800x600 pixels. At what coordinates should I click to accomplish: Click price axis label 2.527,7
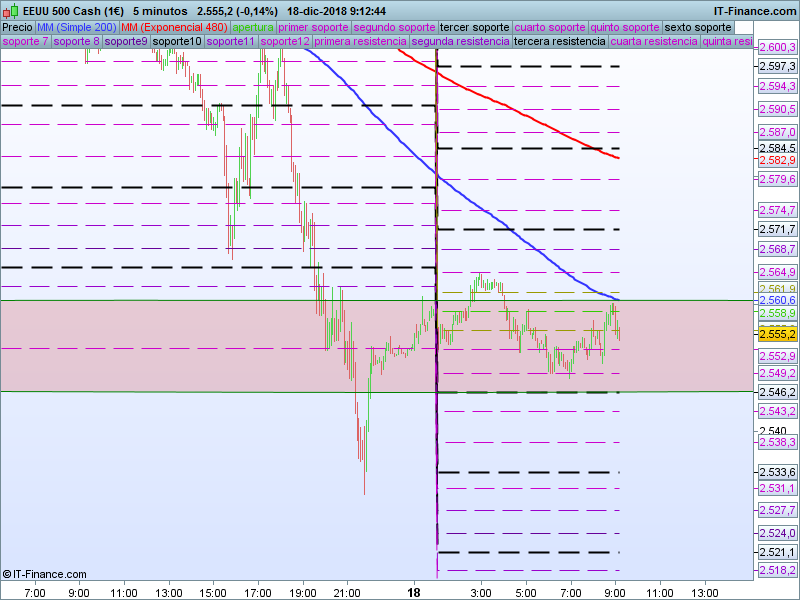[x=777, y=510]
